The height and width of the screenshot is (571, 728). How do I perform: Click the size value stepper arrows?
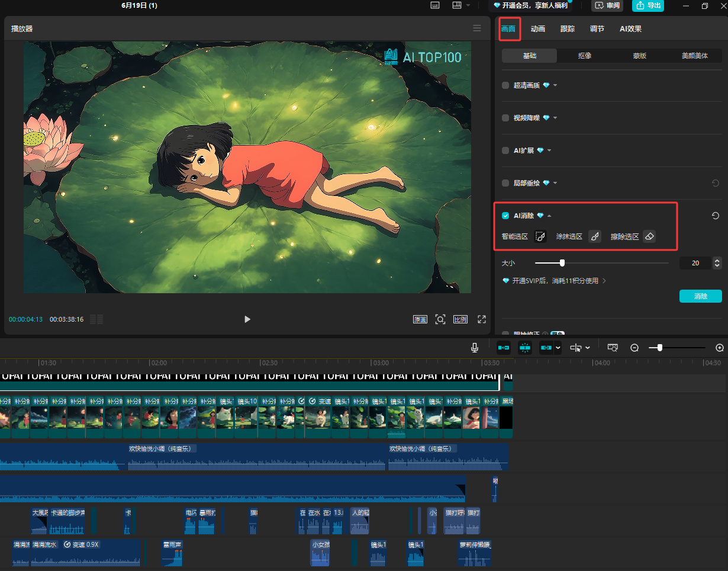717,263
